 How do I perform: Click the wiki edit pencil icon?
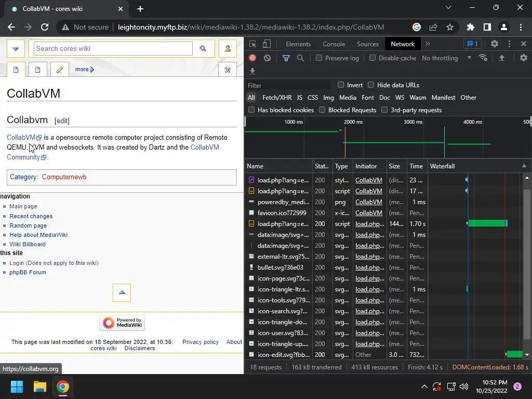coord(60,70)
